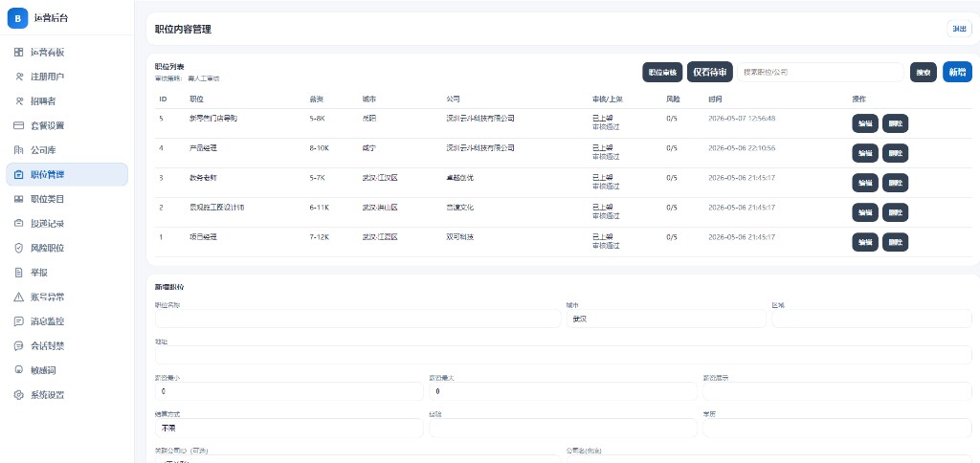The image size is (980, 463).
Task: Click the 职位 column header
Action: (196, 99)
